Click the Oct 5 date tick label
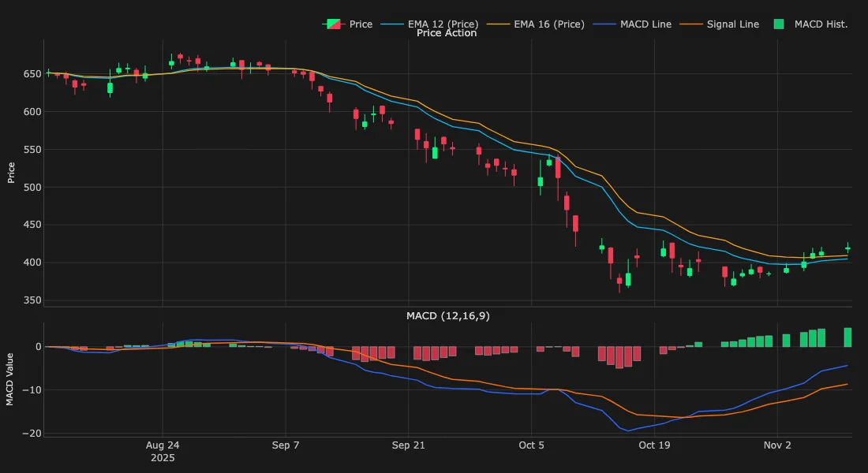The width and height of the screenshot is (868, 473). [x=531, y=445]
